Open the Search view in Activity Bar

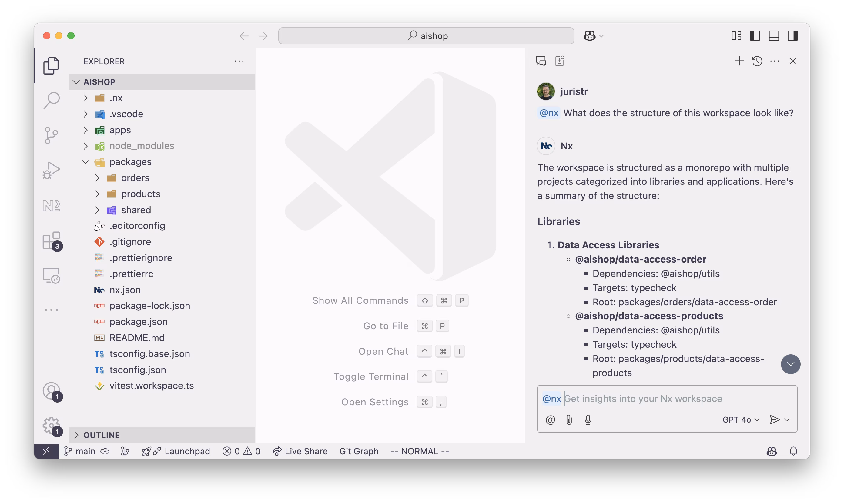[x=51, y=100]
